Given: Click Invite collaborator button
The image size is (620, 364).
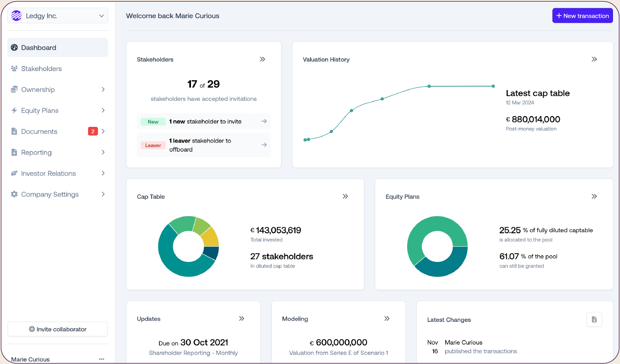Looking at the screenshot, I should tap(58, 329).
